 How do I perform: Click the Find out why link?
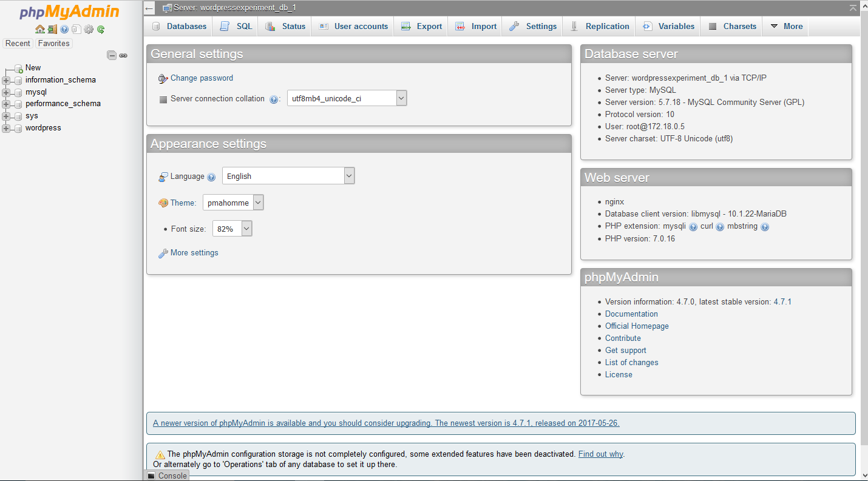click(x=600, y=453)
